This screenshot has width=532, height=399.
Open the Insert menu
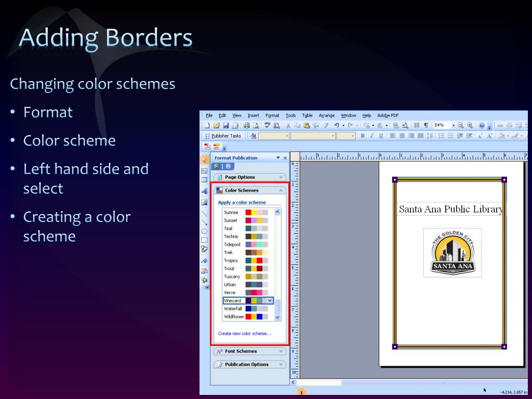coord(253,115)
